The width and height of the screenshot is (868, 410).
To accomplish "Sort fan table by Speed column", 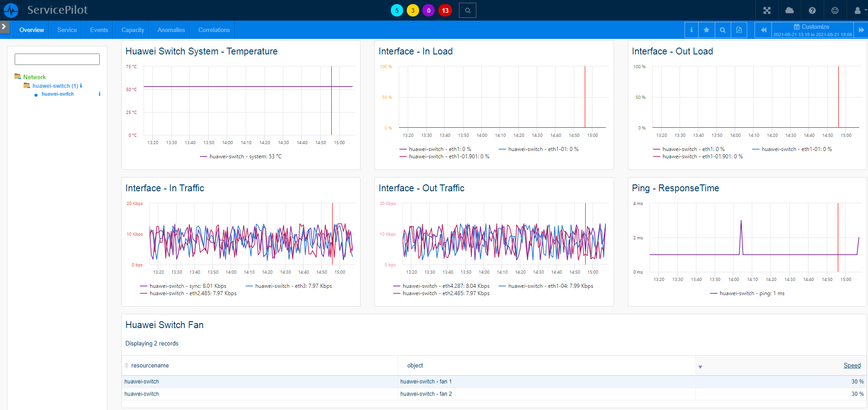I will (852, 365).
